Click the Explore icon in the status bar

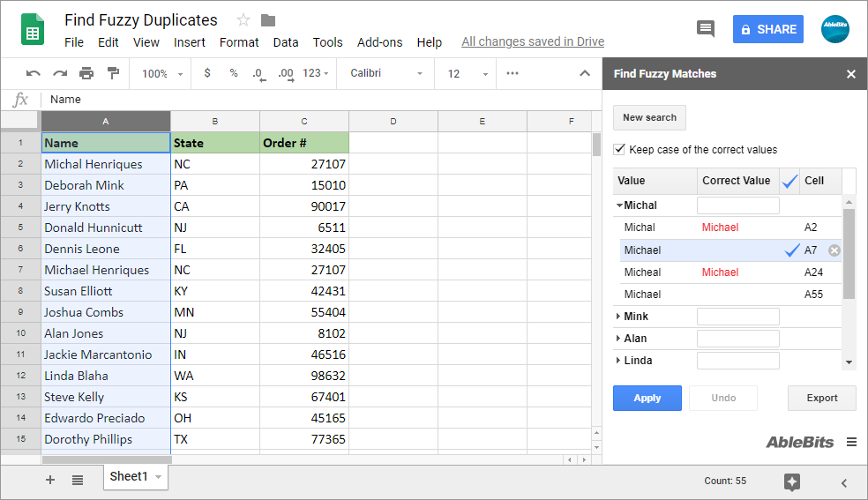pyautogui.click(x=791, y=481)
